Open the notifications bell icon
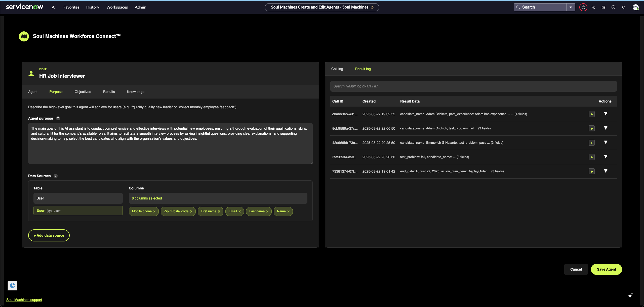 point(624,7)
